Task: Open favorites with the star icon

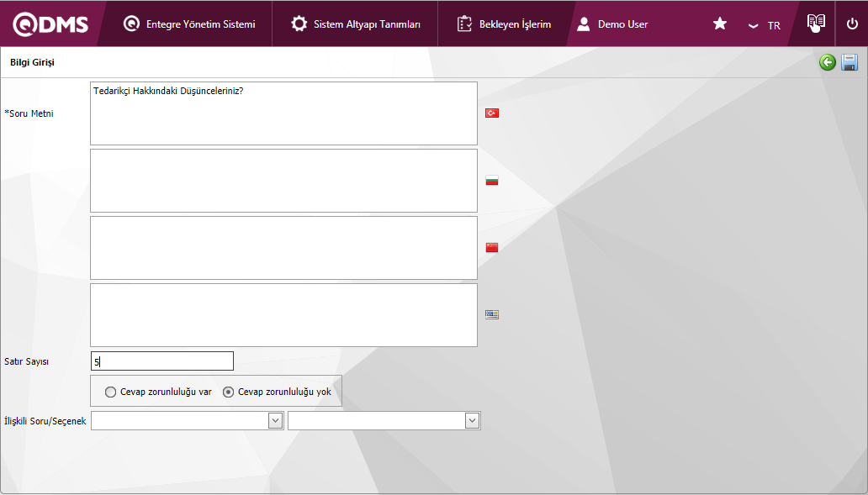Action: click(x=720, y=24)
